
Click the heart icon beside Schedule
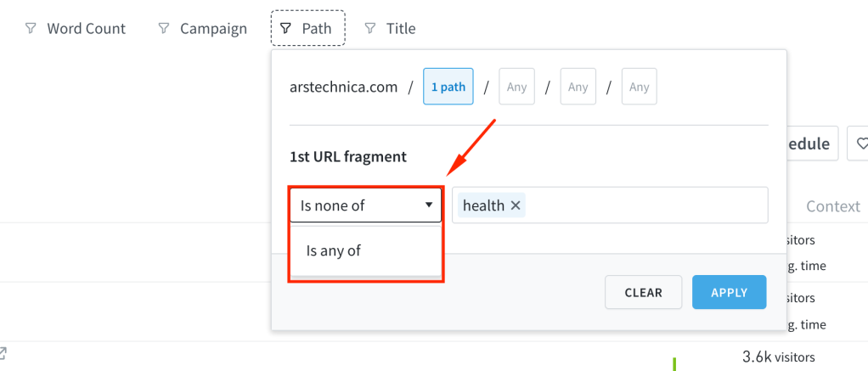[x=861, y=144]
